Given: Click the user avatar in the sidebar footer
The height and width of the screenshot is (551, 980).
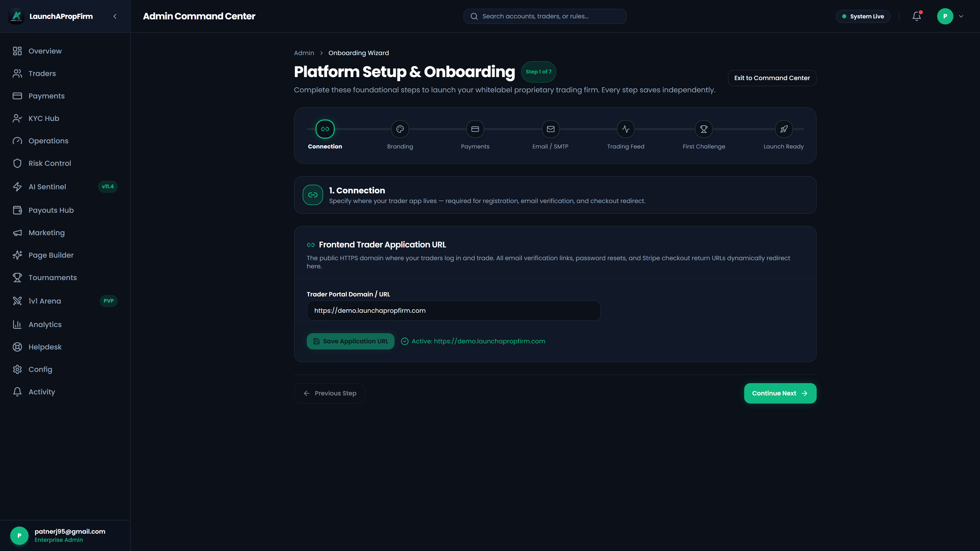Looking at the screenshot, I should (x=19, y=535).
